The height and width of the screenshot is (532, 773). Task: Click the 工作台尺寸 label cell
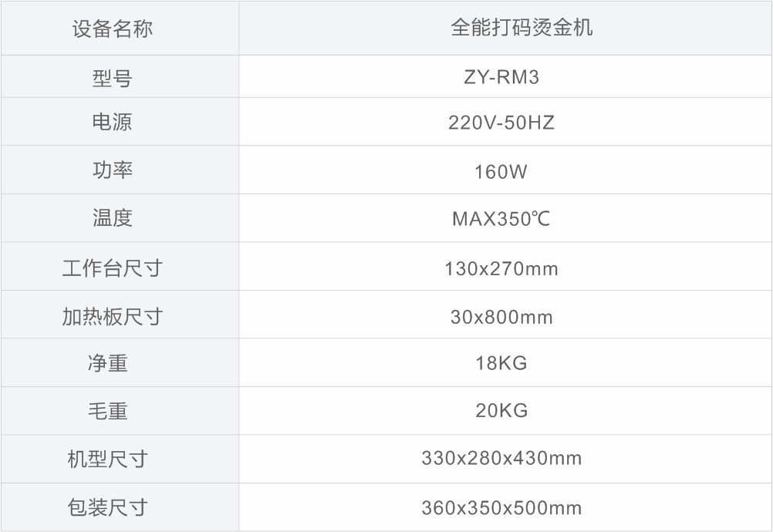point(113,268)
